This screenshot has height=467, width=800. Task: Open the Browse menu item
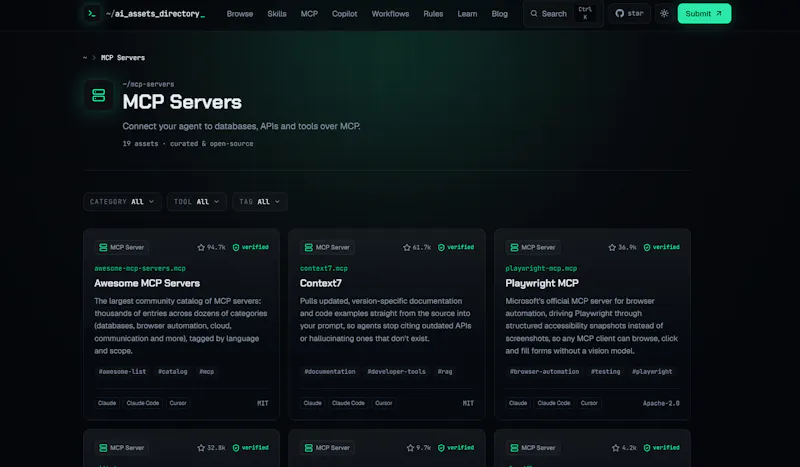(240, 14)
